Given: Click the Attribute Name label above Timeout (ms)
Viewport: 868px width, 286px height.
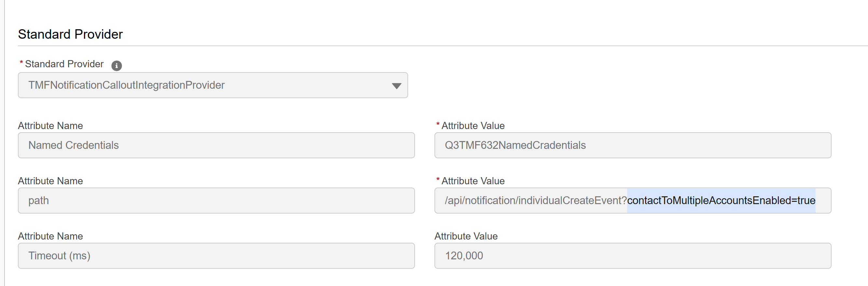Looking at the screenshot, I should [x=50, y=236].
